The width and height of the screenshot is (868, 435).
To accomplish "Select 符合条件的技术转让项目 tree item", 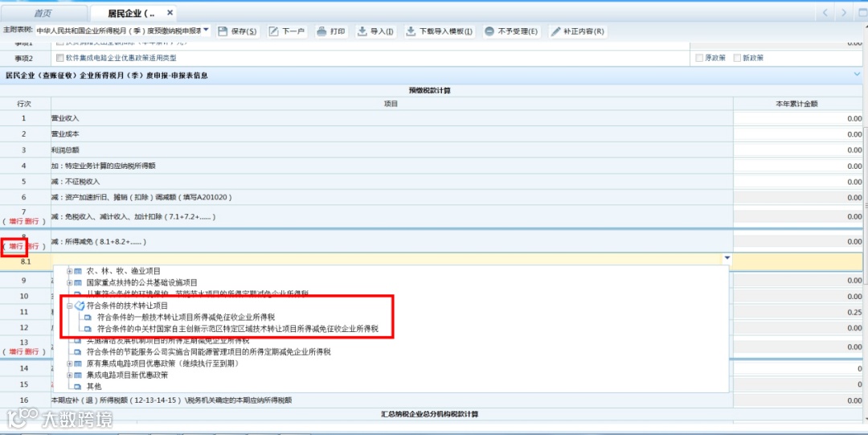I will click(127, 306).
